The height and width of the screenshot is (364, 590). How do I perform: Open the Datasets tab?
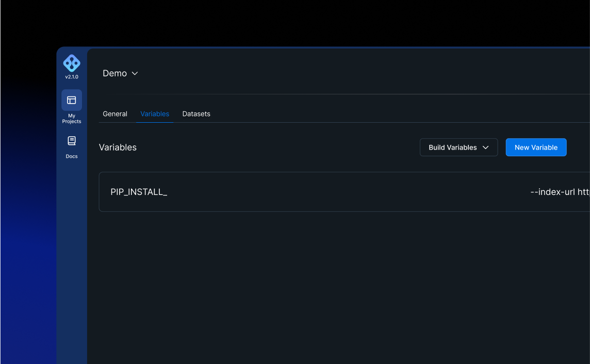coord(196,114)
